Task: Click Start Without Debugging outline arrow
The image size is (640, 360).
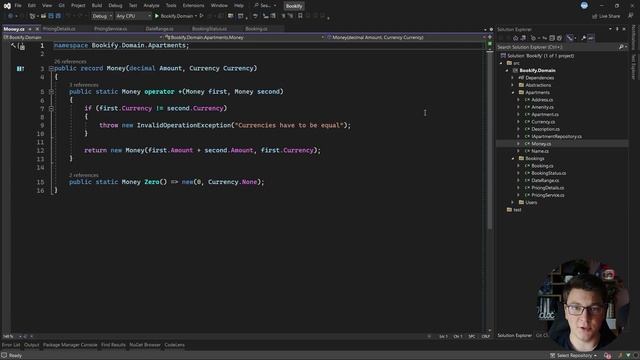Action: pyautogui.click(x=201, y=16)
